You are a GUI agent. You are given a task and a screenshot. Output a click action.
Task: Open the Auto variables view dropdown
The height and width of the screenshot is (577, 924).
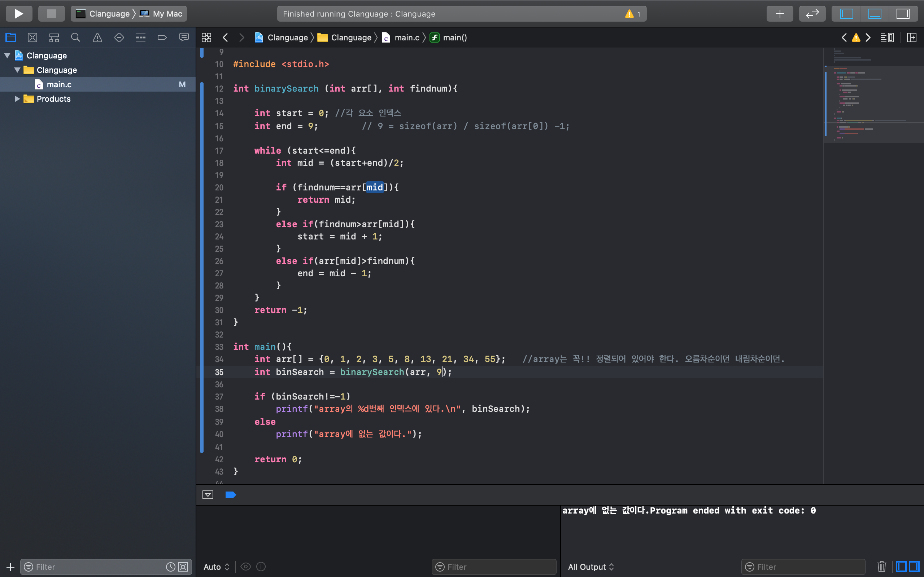click(217, 567)
